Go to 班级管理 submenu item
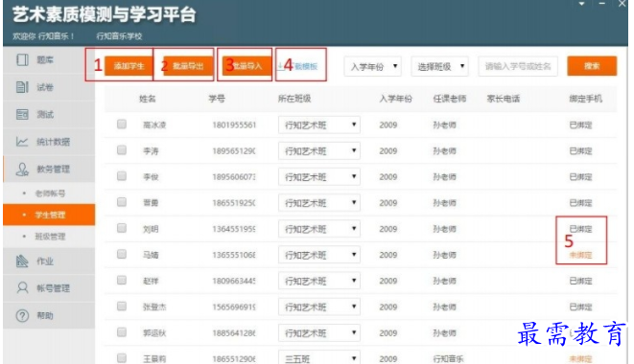Image resolution: width=634 pixels, height=364 pixels. [50, 237]
